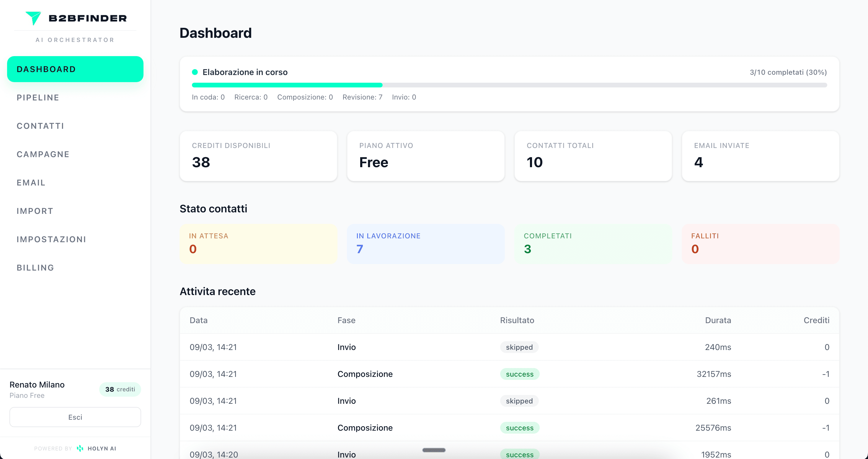Click the skipped badge on the first Invio row
Image resolution: width=868 pixels, height=459 pixels.
(519, 347)
